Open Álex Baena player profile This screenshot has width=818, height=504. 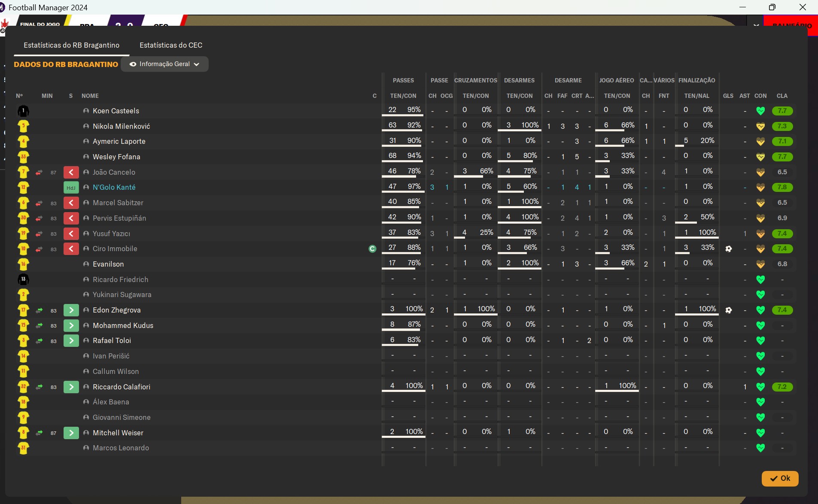tap(111, 402)
